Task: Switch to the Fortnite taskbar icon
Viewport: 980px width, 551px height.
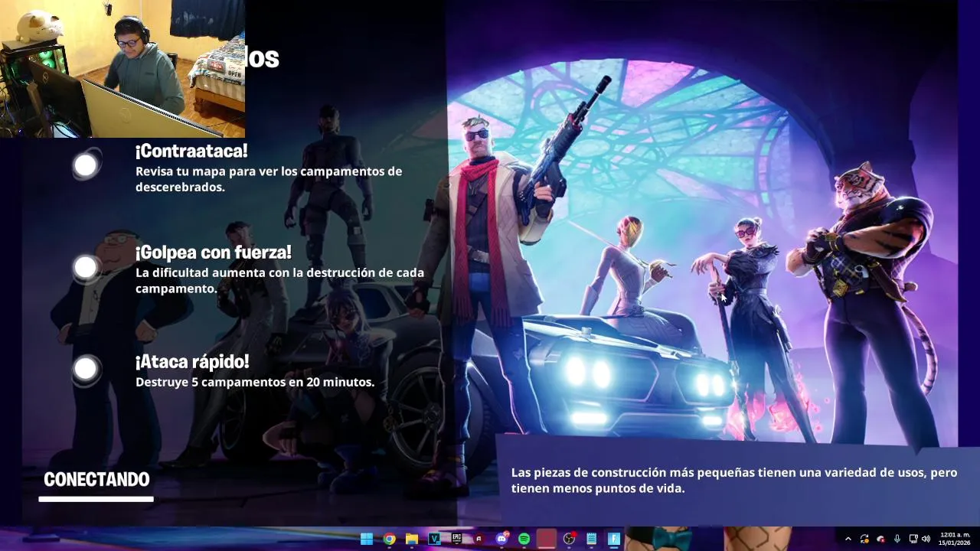Action: [x=613, y=539]
